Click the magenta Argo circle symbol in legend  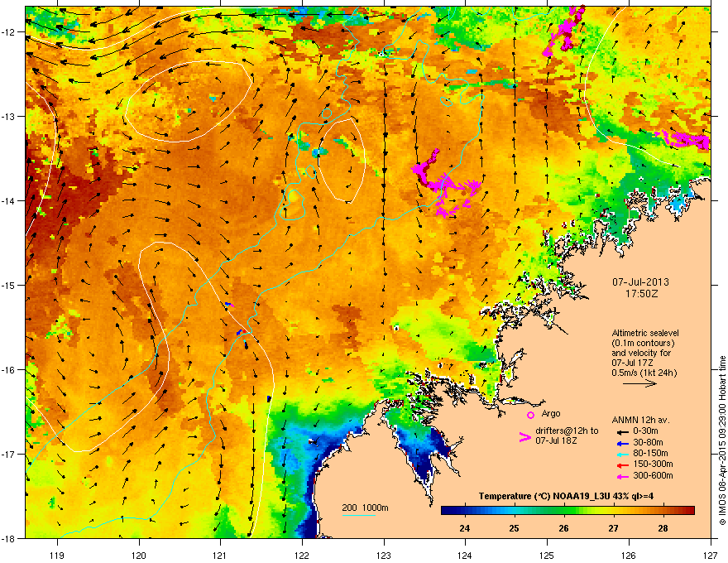click(x=530, y=415)
